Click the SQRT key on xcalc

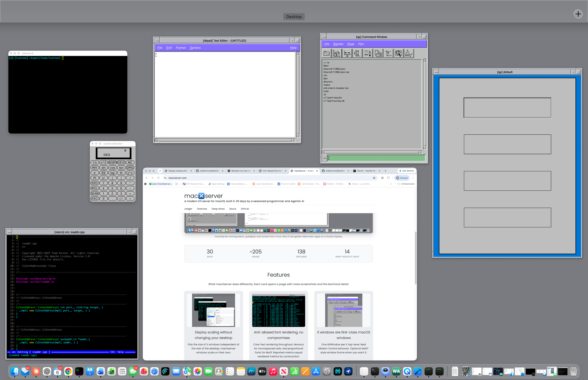[x=112, y=162]
